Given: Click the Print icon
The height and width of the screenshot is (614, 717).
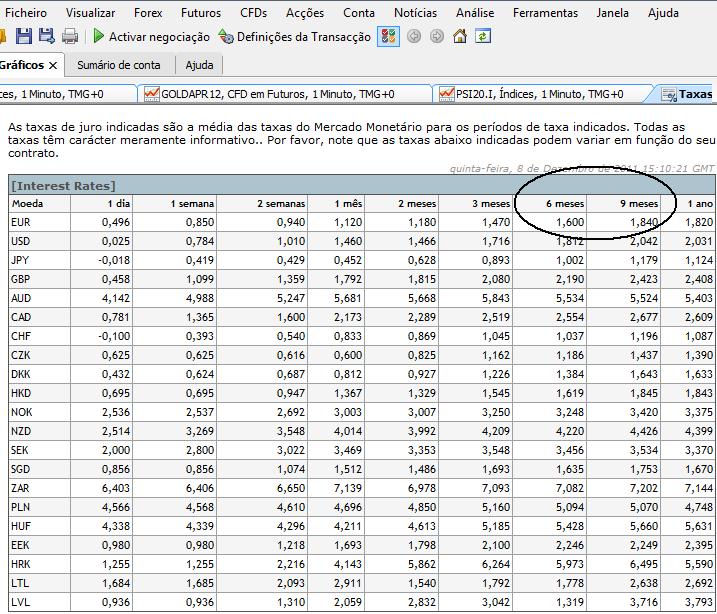Looking at the screenshot, I should 70,36.
